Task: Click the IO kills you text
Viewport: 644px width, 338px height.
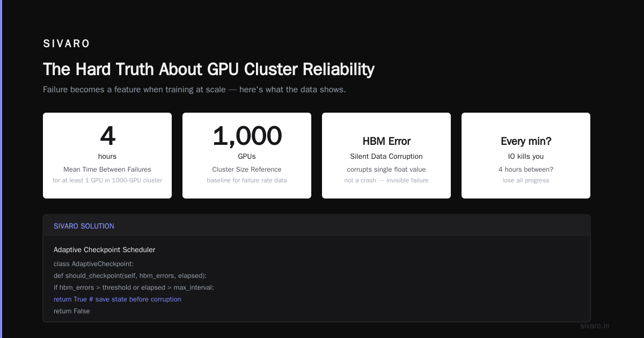Action: pyautogui.click(x=526, y=157)
